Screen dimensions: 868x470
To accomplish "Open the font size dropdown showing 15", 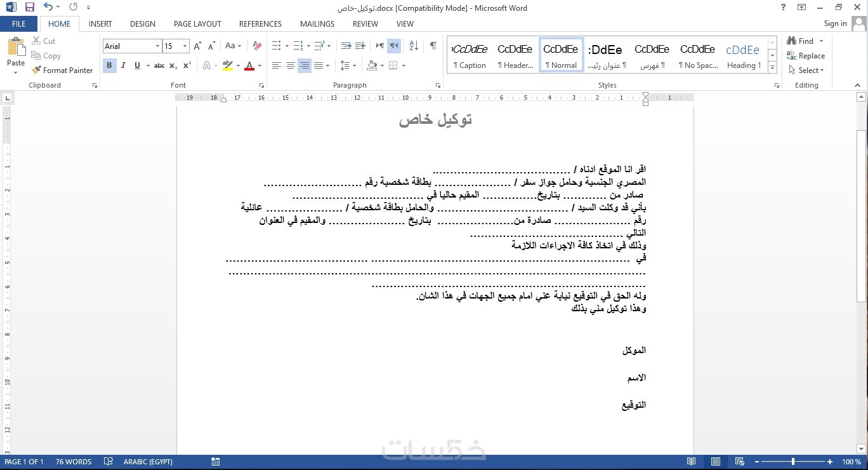I will 185,46.
